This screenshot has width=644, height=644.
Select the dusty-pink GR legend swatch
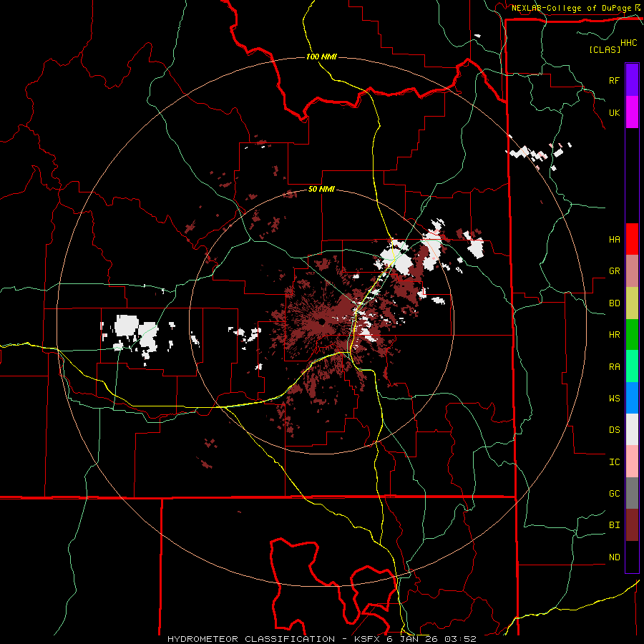[x=632, y=271]
